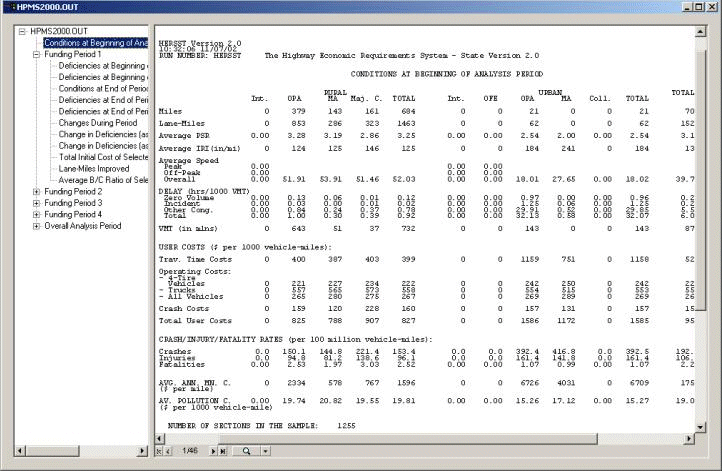Click report horizontal scroll left arrow
The width and height of the screenshot is (722, 471).
(160, 439)
